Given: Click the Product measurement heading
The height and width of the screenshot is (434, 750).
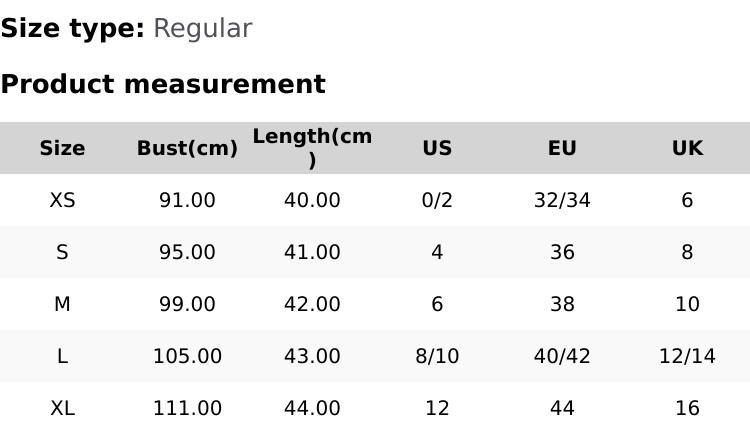Looking at the screenshot, I should click(x=163, y=84).
